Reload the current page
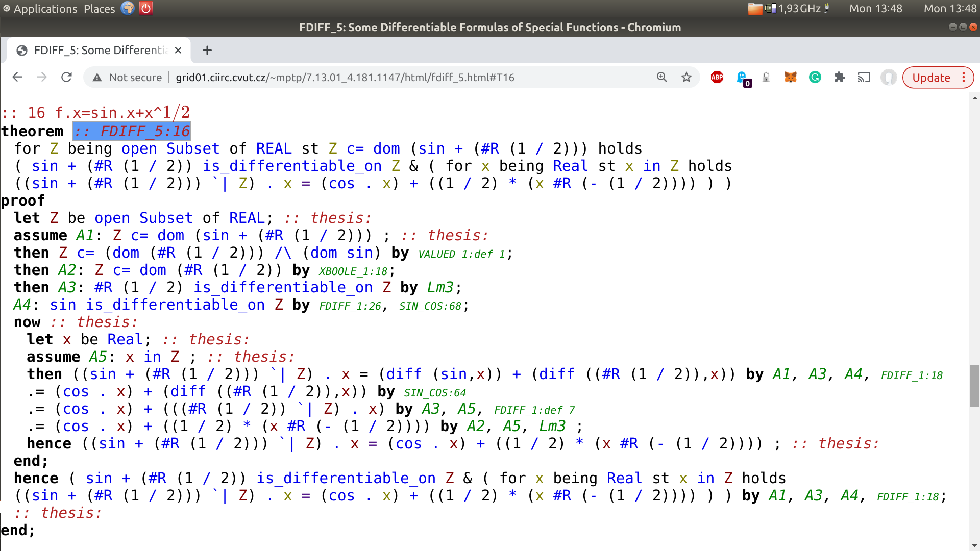Image resolution: width=980 pixels, height=551 pixels. point(66,77)
